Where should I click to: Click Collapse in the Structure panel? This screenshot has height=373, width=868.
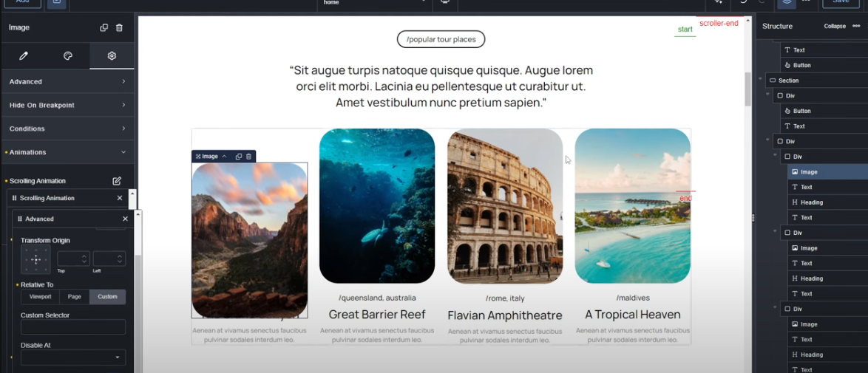pos(834,26)
